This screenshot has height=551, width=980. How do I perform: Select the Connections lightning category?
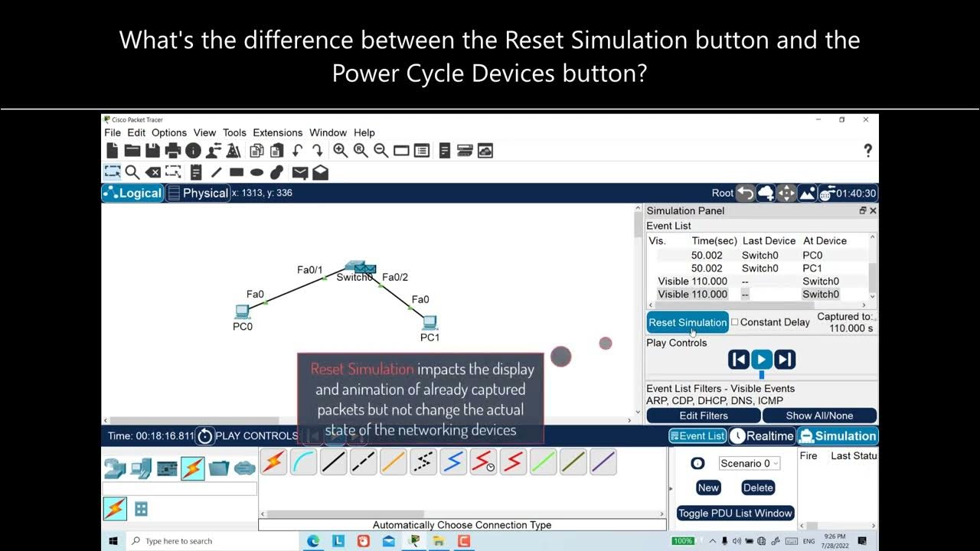[x=193, y=468]
